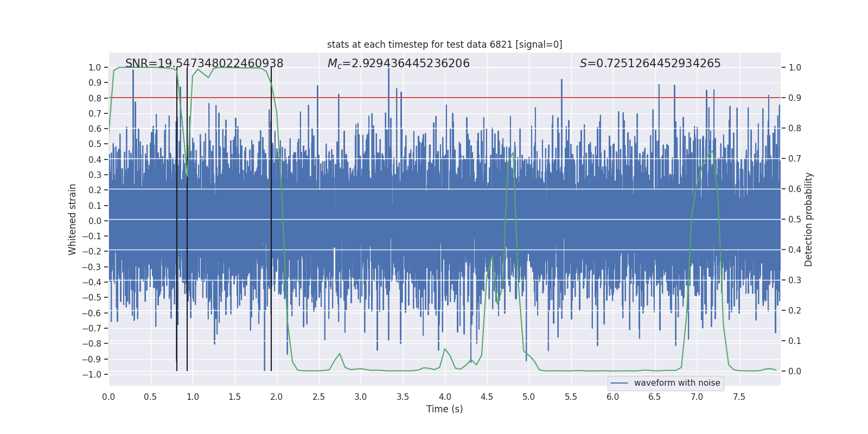Click the time axis tick label 5.5
Viewport: 868px width, 434px height.
coord(571,397)
